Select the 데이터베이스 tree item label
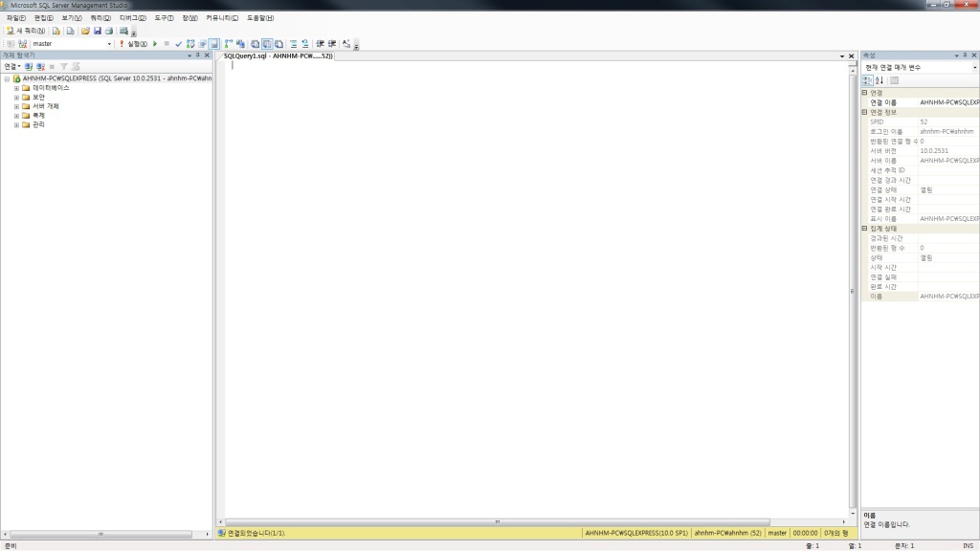This screenshot has width=980, height=551. (51, 88)
